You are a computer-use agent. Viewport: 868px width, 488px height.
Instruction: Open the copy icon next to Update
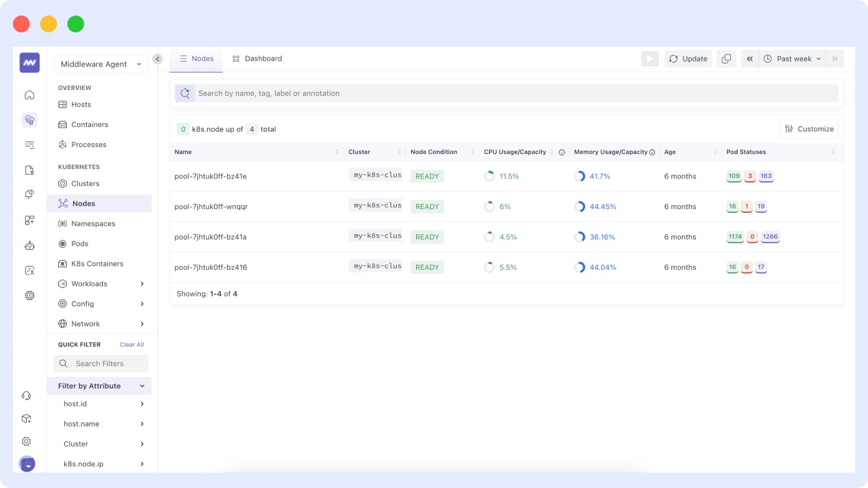click(x=726, y=58)
